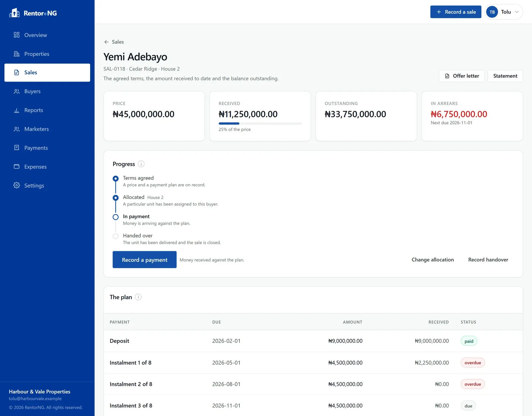Click the RentorNG building logo icon
Viewport: 532px width, 416px height.
pyautogui.click(x=14, y=13)
